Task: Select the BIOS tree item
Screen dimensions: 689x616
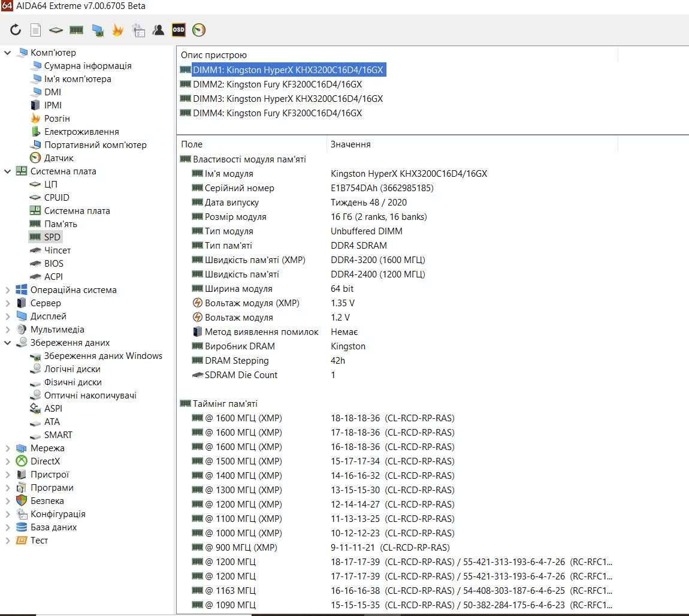Action: click(x=53, y=264)
